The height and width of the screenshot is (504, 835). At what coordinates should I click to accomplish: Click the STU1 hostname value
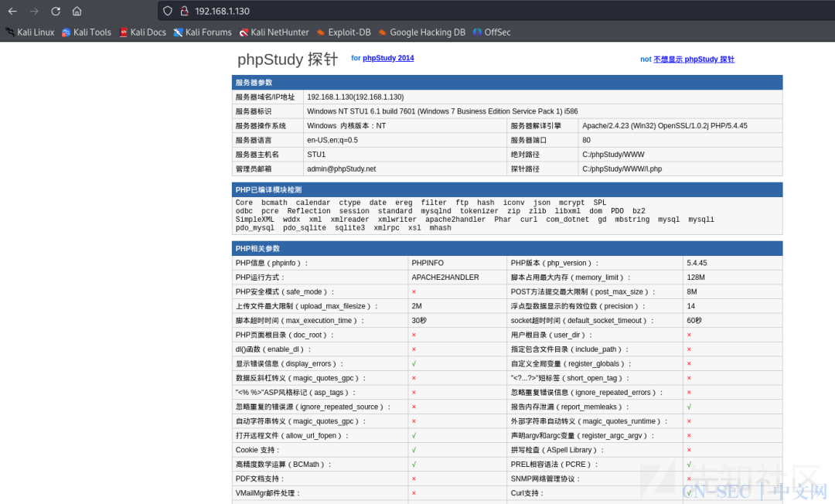pyautogui.click(x=315, y=155)
